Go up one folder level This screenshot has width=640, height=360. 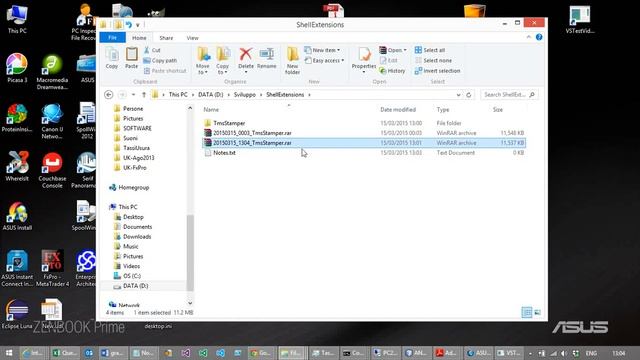[x=144, y=95]
